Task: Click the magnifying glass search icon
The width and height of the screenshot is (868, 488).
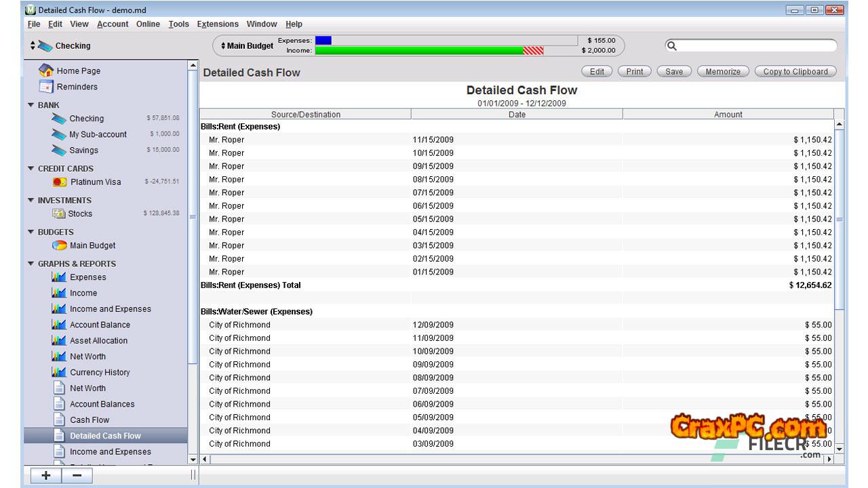Action: coord(672,46)
